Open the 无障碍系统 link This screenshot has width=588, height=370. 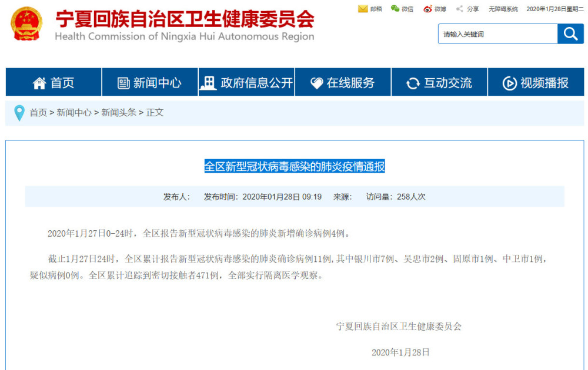pos(503,9)
